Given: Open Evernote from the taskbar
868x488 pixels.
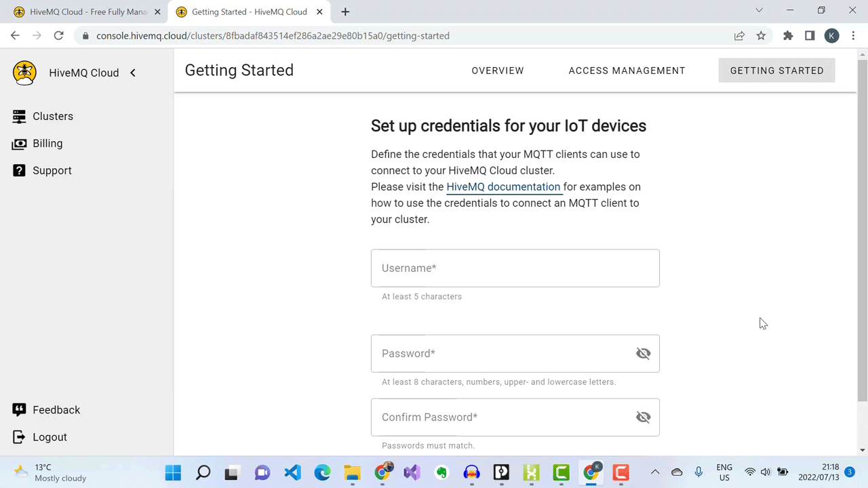Looking at the screenshot, I should point(441,472).
